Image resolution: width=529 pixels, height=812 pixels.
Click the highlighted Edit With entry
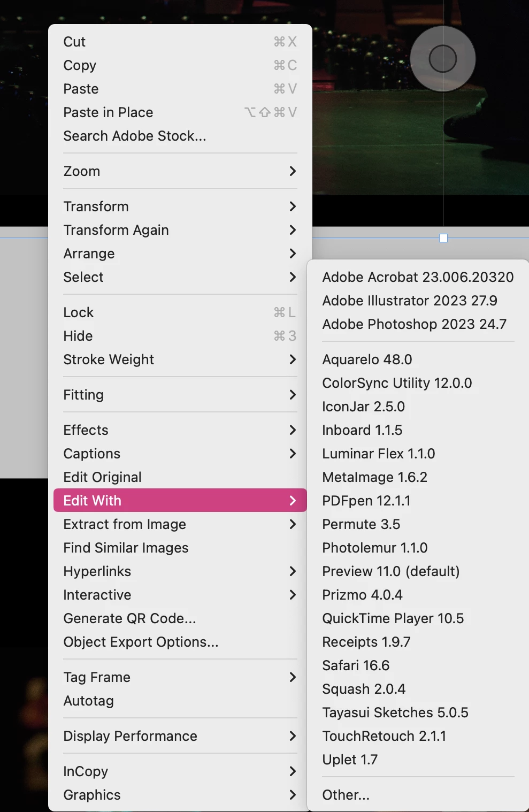(180, 501)
